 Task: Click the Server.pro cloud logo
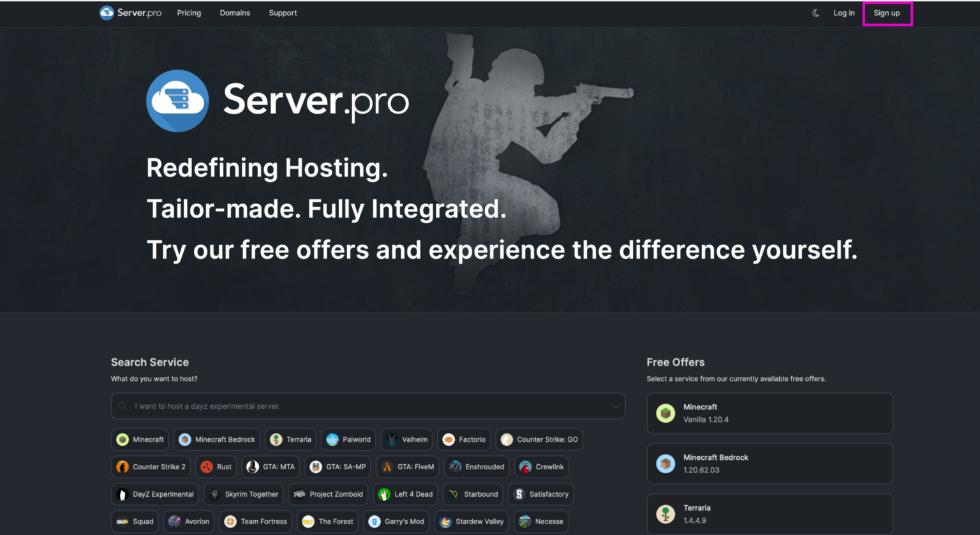click(x=106, y=12)
